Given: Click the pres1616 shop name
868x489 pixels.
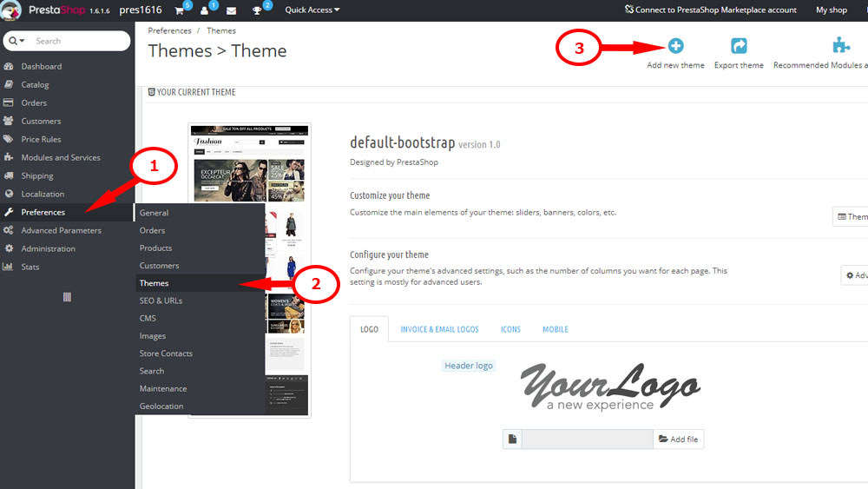Looking at the screenshot, I should click(141, 10).
